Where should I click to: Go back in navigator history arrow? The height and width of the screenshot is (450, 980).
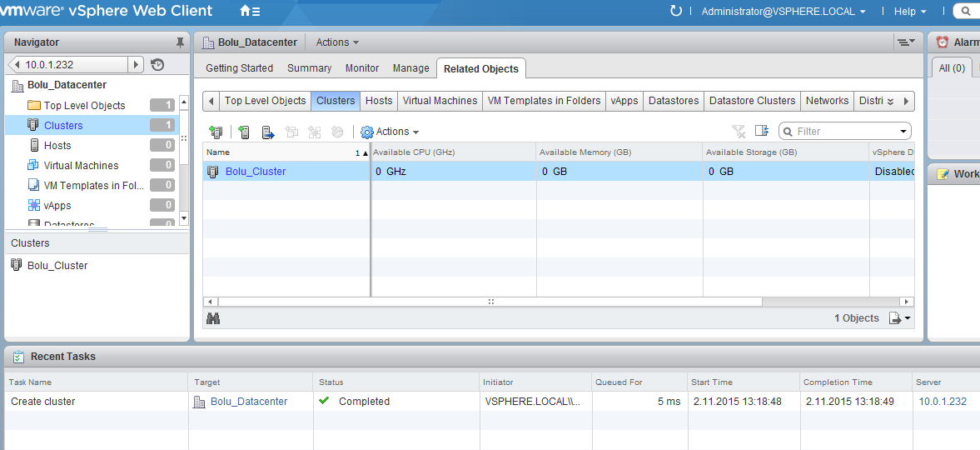[x=16, y=64]
